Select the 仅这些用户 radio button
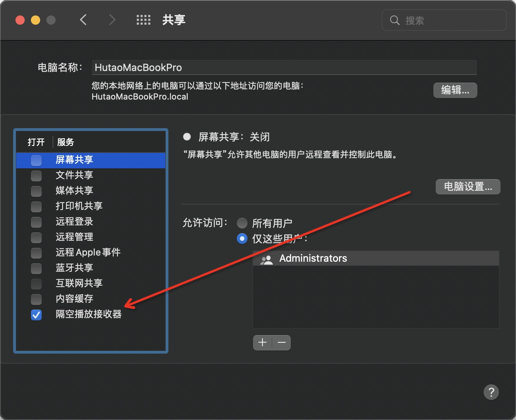 click(x=242, y=239)
